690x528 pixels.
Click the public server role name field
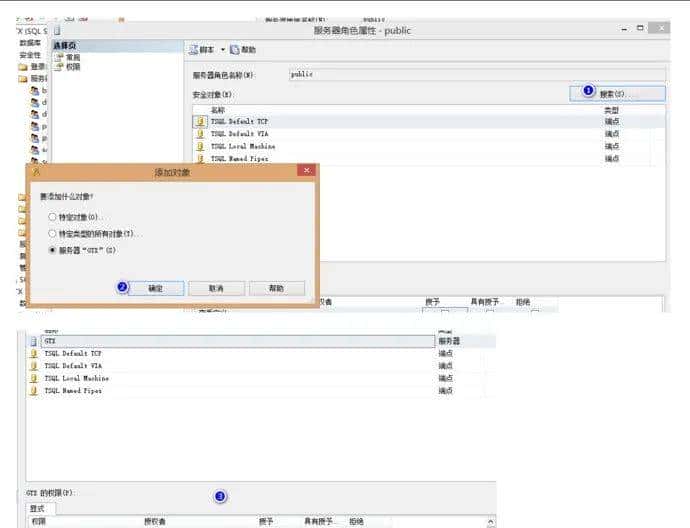click(x=477, y=74)
